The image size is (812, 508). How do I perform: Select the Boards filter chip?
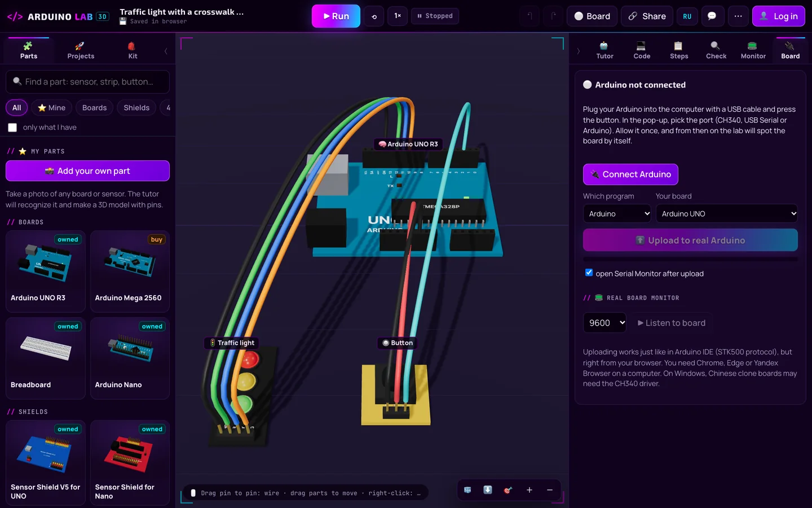pos(94,108)
